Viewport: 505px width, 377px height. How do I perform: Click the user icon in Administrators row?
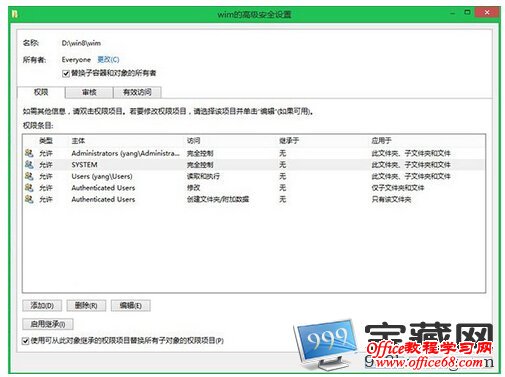[x=29, y=153]
